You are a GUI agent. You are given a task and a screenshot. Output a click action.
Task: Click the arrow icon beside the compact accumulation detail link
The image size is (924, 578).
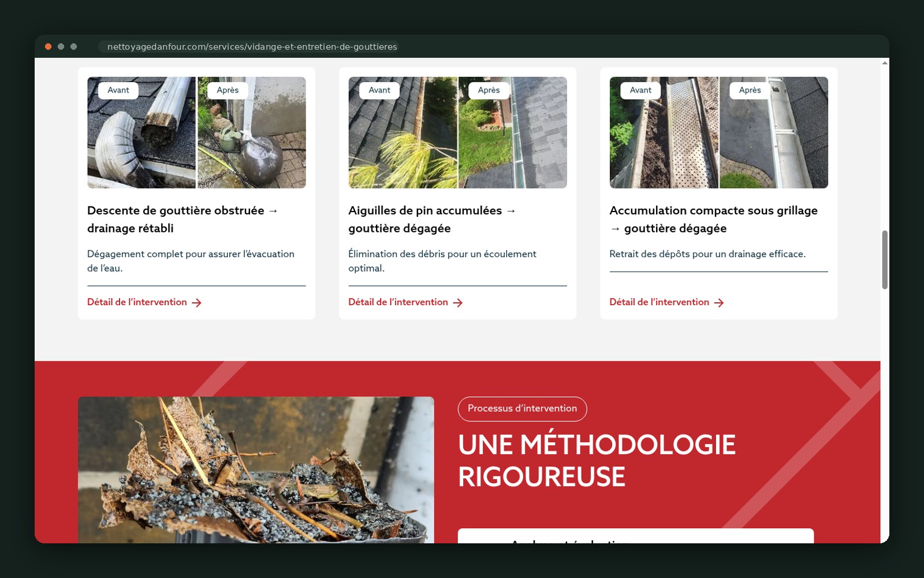[x=719, y=303]
